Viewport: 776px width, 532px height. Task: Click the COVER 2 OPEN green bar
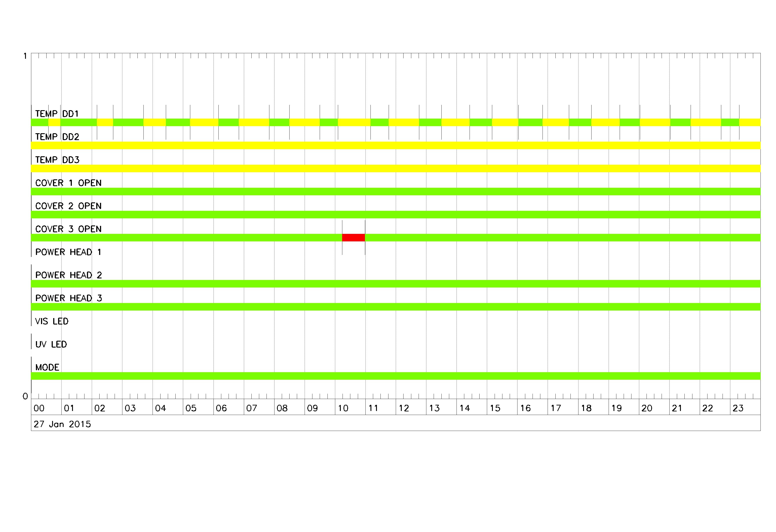coord(396,215)
